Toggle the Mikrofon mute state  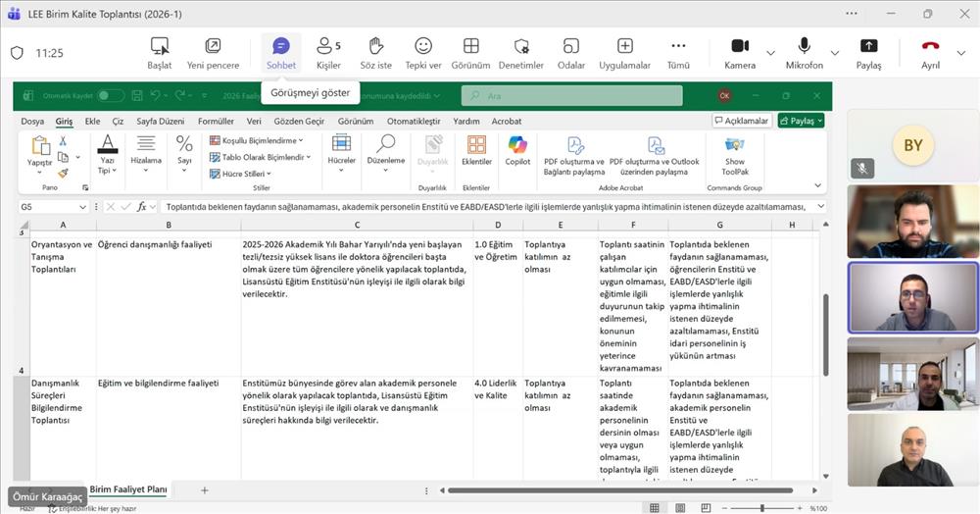pyautogui.click(x=805, y=53)
